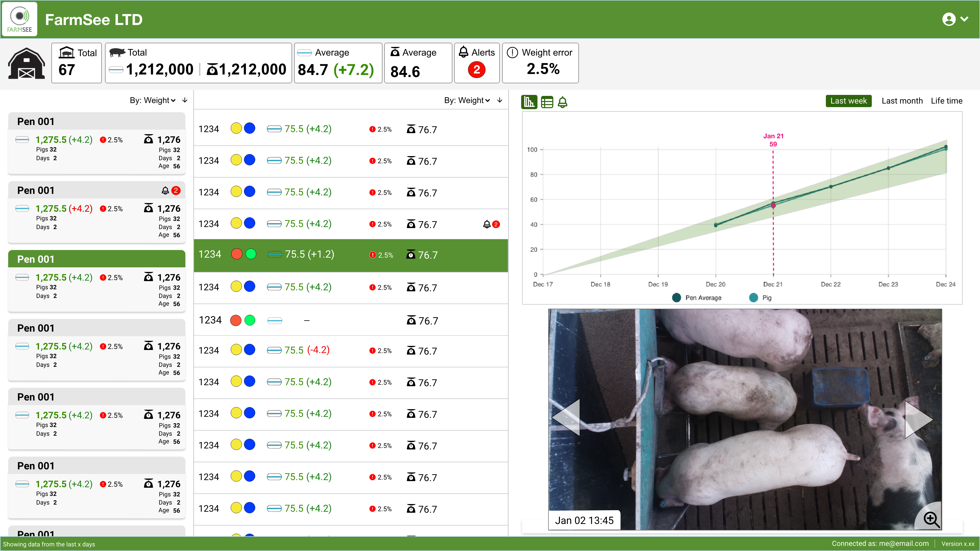Click the pen house Total icon

click(67, 53)
